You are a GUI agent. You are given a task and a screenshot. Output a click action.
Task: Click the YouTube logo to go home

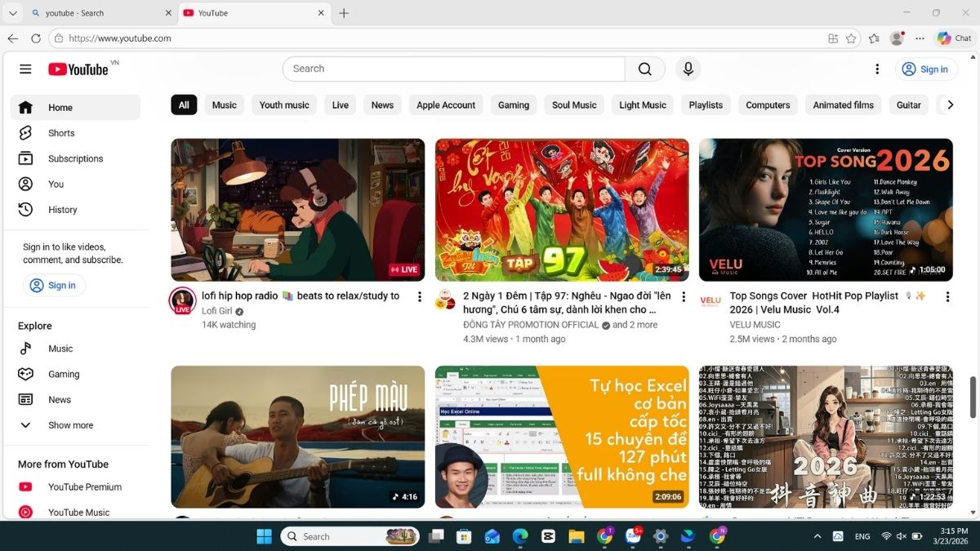(79, 69)
